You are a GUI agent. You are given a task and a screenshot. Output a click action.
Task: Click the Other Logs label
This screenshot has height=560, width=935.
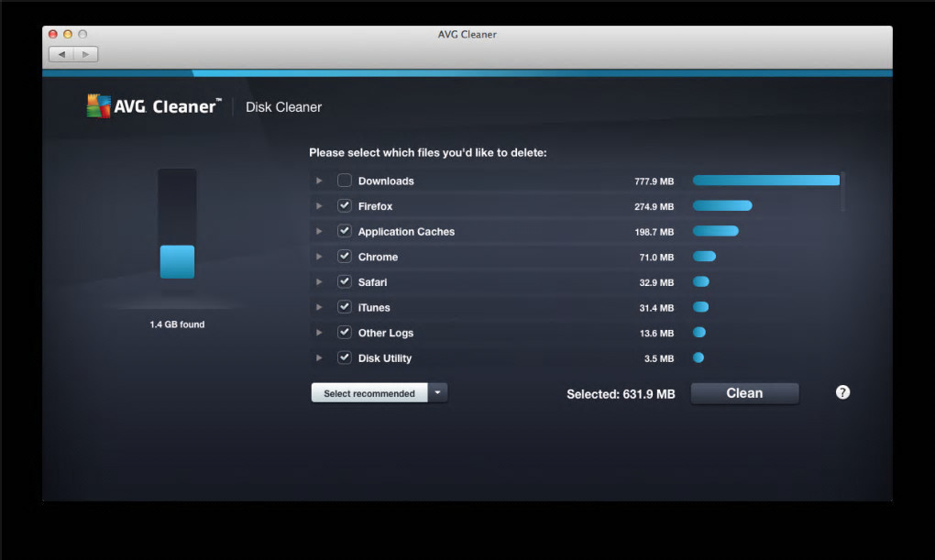tap(385, 333)
